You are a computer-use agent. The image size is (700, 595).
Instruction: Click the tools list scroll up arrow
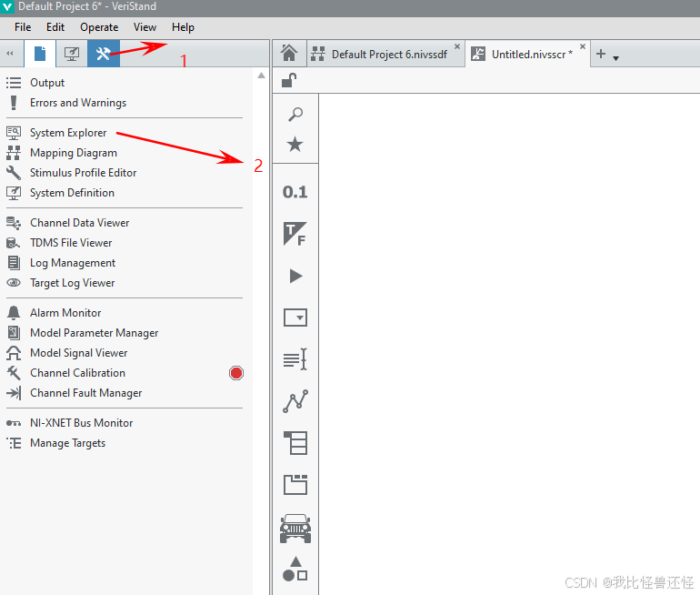pyautogui.click(x=261, y=76)
